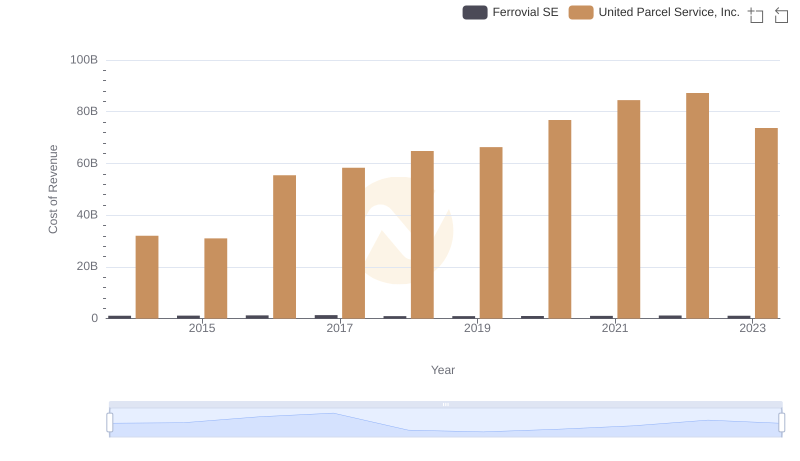Click the right range slider handle
The width and height of the screenshot is (800, 461).
coord(782,423)
